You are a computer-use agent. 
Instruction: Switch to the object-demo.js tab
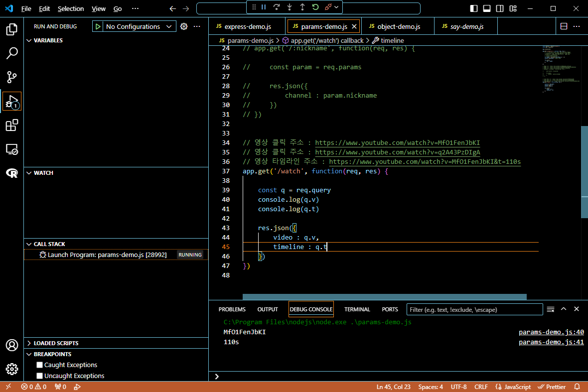(x=398, y=26)
